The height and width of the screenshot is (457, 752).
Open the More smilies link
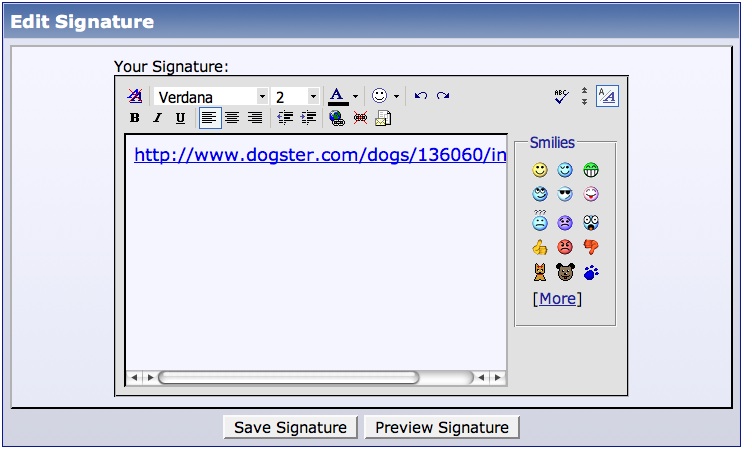point(557,298)
